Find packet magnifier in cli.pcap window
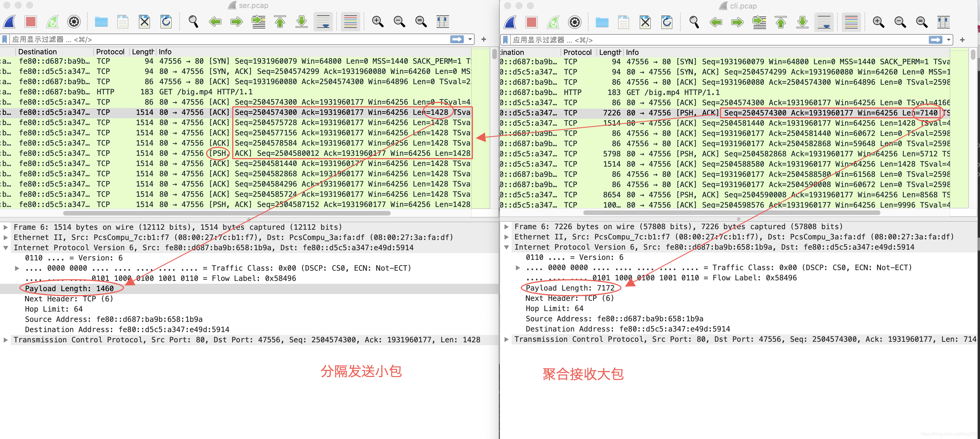The image size is (980, 439). point(694,22)
